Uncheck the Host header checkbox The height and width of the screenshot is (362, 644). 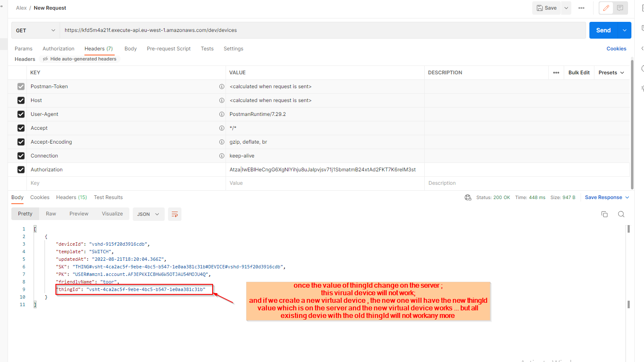[x=21, y=100]
